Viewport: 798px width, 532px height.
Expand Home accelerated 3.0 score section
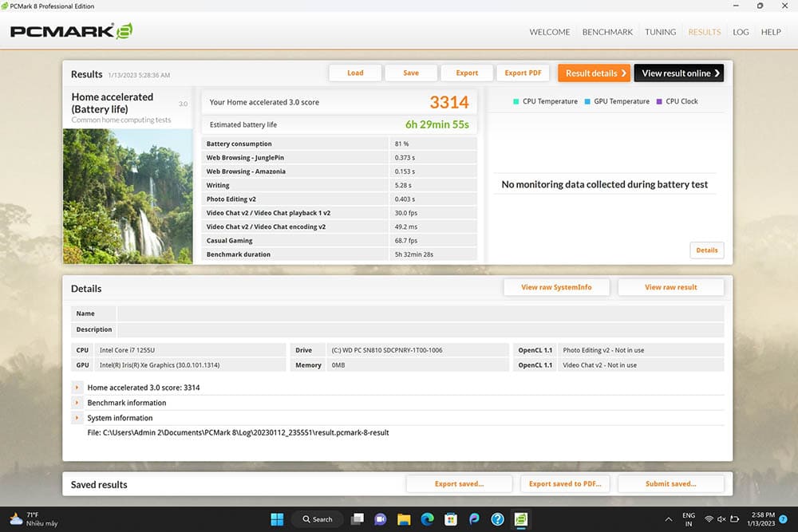click(x=77, y=388)
